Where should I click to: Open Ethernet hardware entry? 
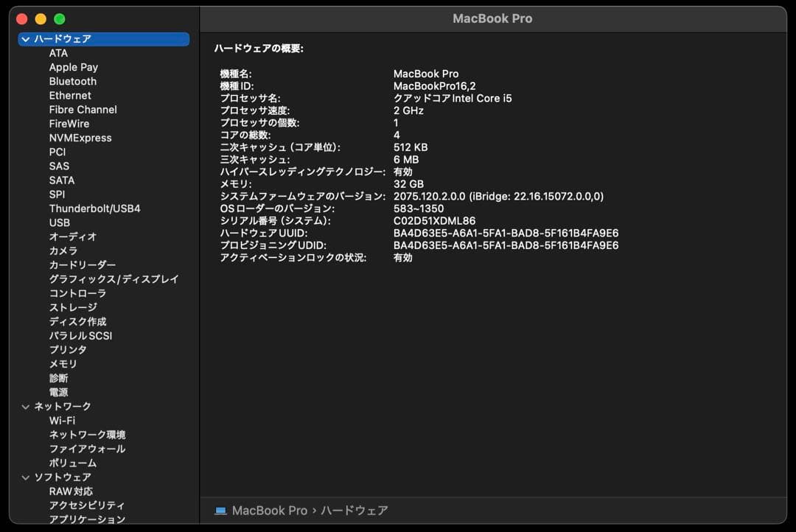70,96
